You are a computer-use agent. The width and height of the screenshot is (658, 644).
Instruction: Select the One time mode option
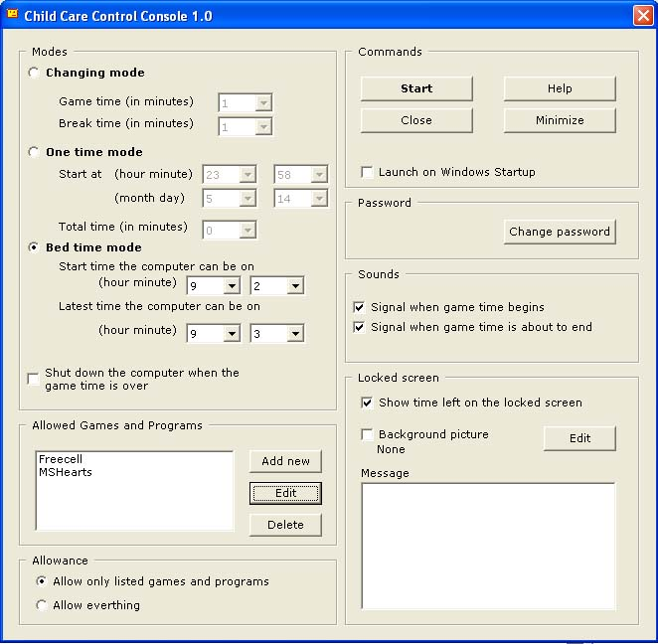click(34, 152)
